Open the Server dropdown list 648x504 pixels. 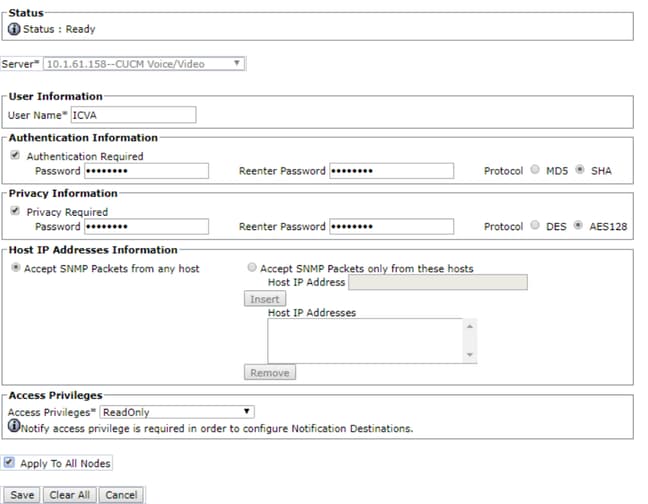click(x=144, y=64)
